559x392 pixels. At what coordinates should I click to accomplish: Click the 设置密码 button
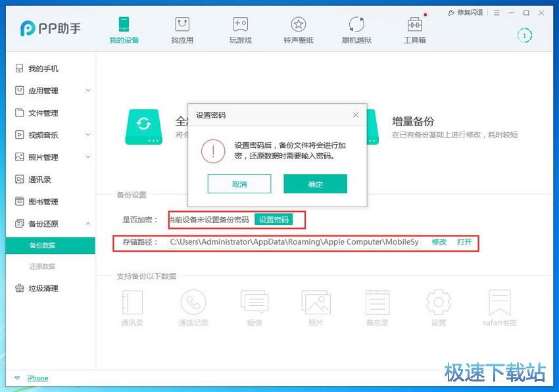click(274, 220)
